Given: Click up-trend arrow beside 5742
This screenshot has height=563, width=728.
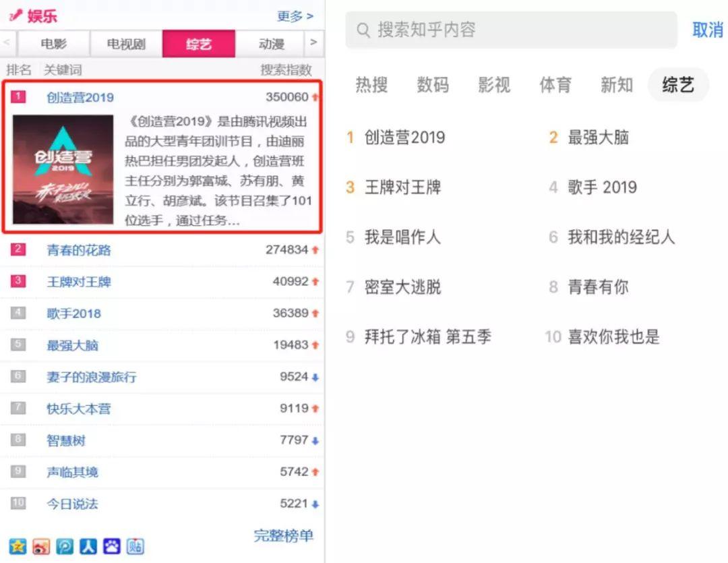Looking at the screenshot, I should click(315, 472).
